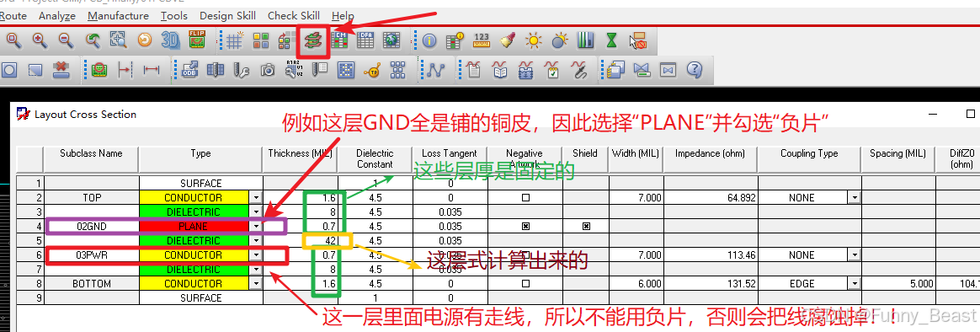Open the Manufacture menu
980x332 pixels.
coord(118,16)
